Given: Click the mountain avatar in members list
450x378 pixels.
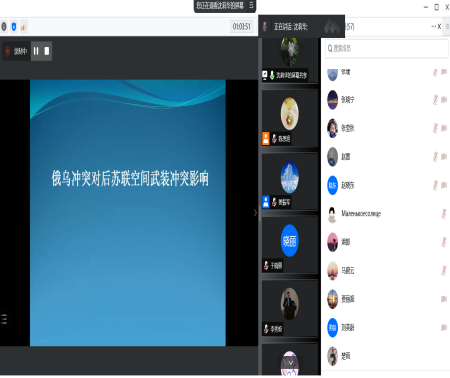Looking at the screenshot, I should click(x=332, y=75).
